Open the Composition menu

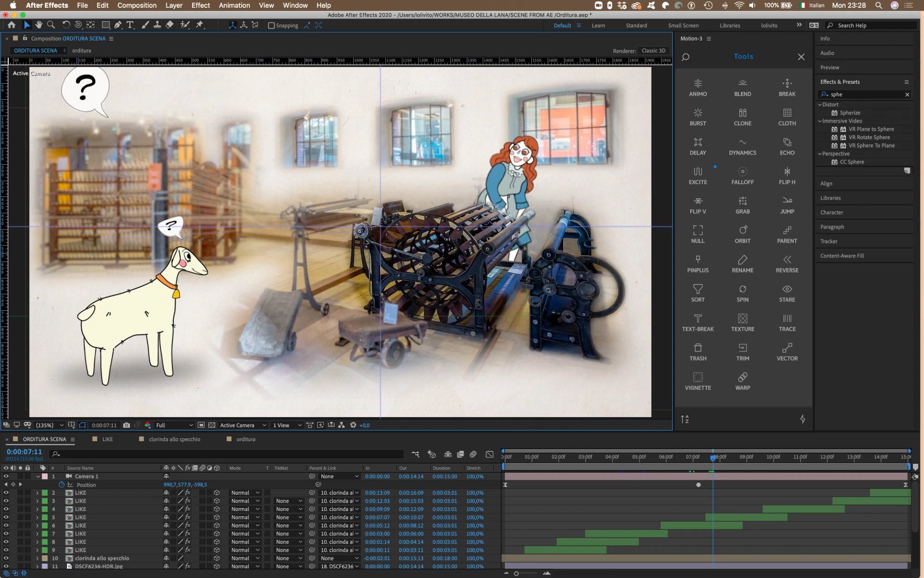coord(137,5)
